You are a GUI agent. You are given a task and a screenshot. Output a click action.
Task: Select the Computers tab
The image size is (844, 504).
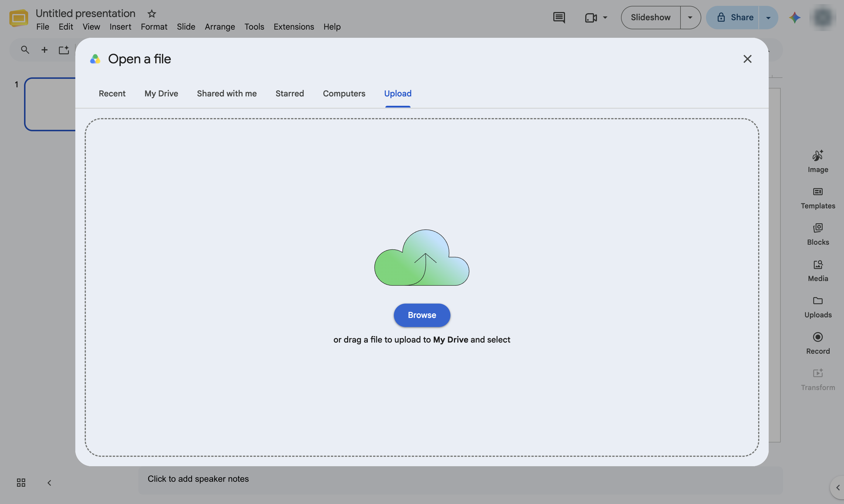click(344, 93)
